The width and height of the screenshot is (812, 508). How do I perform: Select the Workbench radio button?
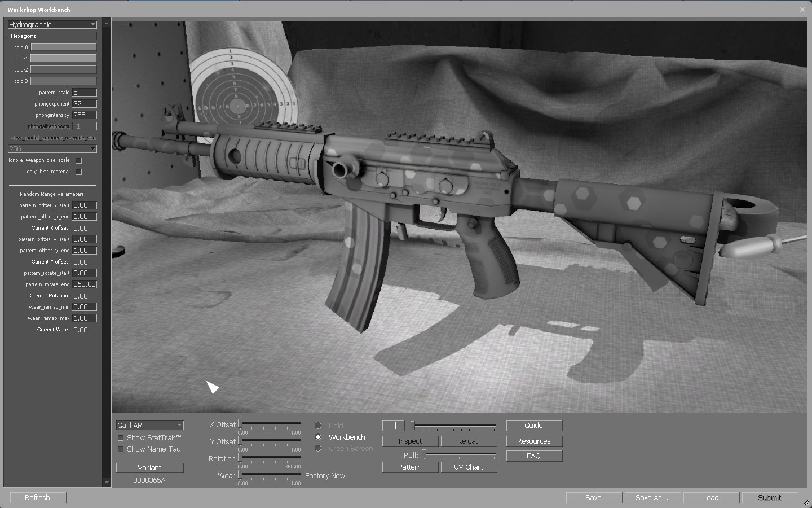tap(318, 437)
